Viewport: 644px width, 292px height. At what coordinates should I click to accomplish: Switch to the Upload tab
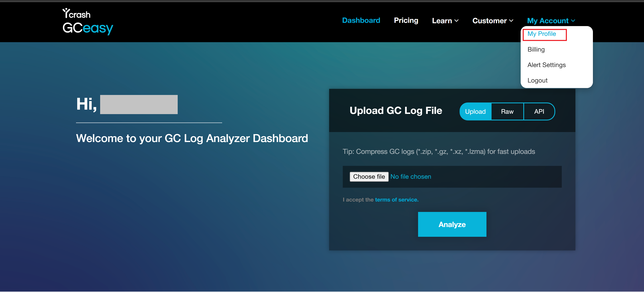point(475,111)
